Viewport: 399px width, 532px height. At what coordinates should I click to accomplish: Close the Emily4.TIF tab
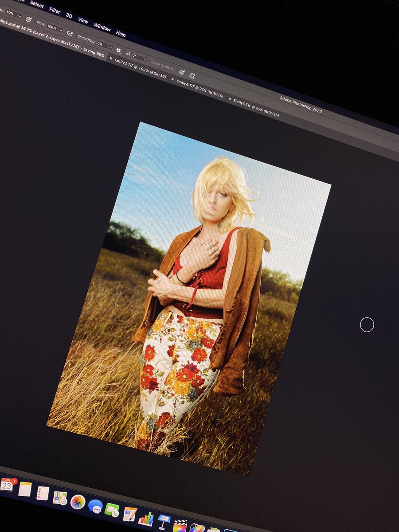172,80
